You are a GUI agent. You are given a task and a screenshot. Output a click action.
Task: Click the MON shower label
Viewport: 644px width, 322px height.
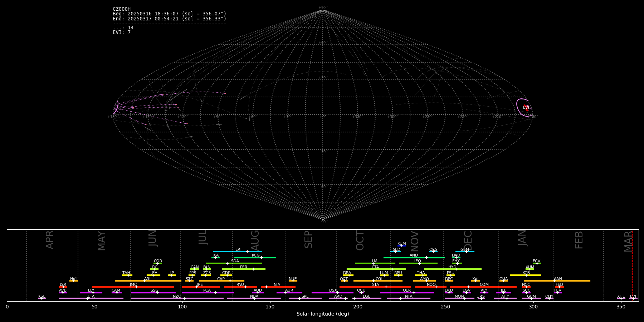pyautogui.click(x=459, y=297)
